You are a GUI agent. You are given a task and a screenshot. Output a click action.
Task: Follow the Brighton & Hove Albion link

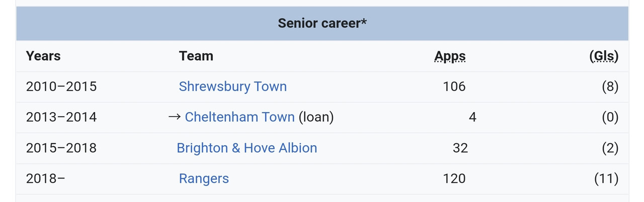coord(247,148)
